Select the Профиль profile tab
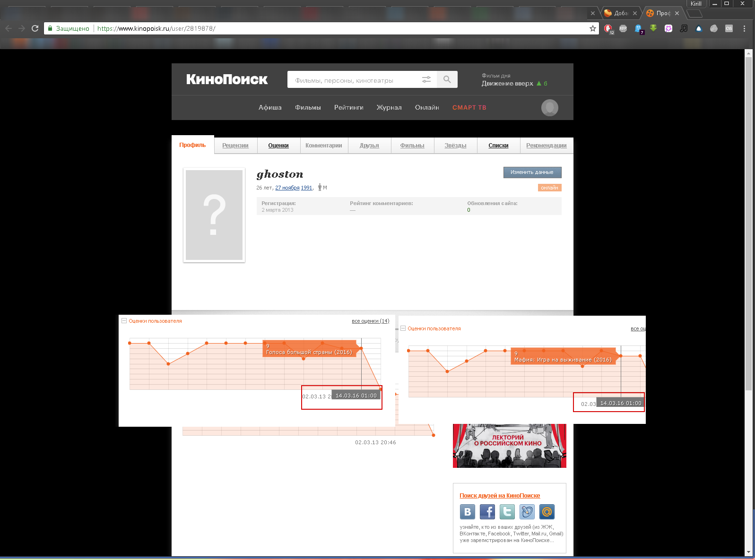The height and width of the screenshot is (560, 755). pos(192,145)
